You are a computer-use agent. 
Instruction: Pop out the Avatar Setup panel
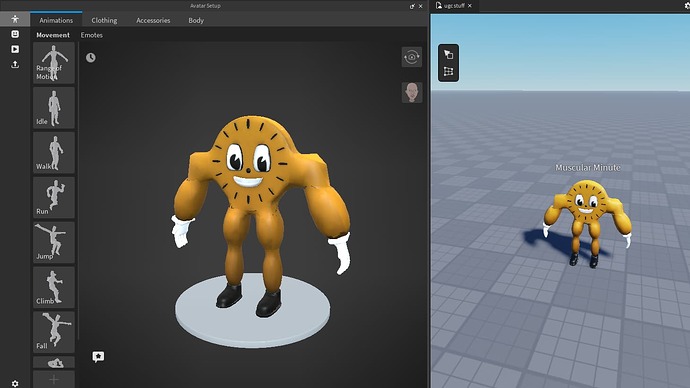pos(412,6)
